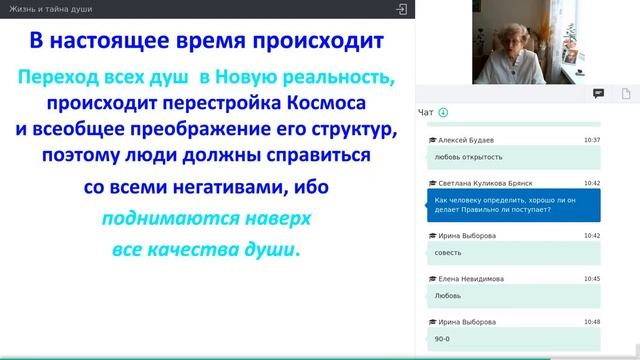Click the green progress bar at bottom
This screenshot has width=640, height=360.
[x=275, y=358]
